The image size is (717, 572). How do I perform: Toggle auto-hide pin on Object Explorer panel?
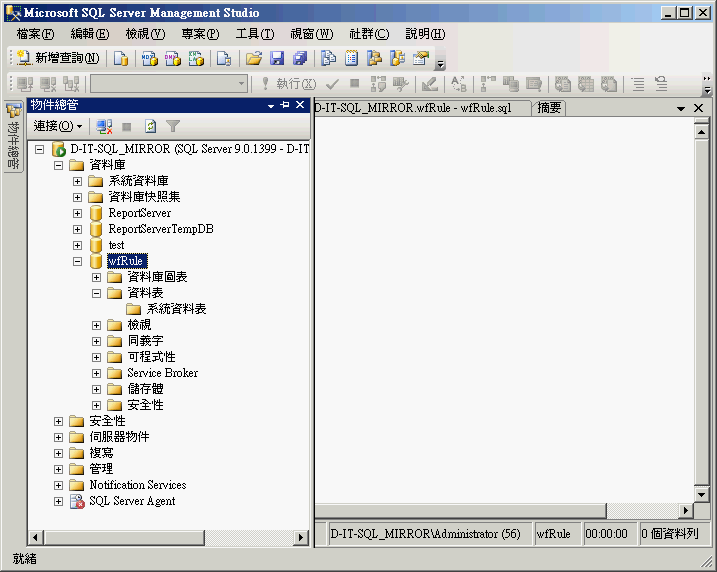[285, 105]
